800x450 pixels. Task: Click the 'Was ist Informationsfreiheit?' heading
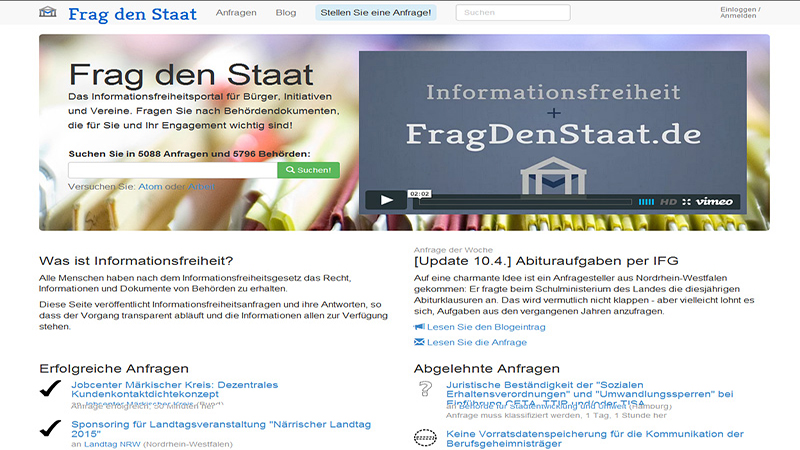[x=136, y=261]
